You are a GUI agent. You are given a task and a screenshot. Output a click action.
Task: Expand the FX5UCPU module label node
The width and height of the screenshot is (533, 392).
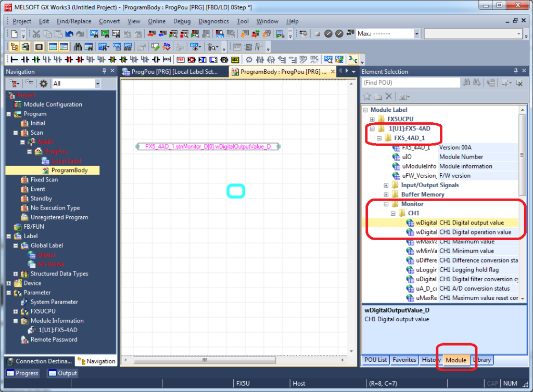[372, 119]
